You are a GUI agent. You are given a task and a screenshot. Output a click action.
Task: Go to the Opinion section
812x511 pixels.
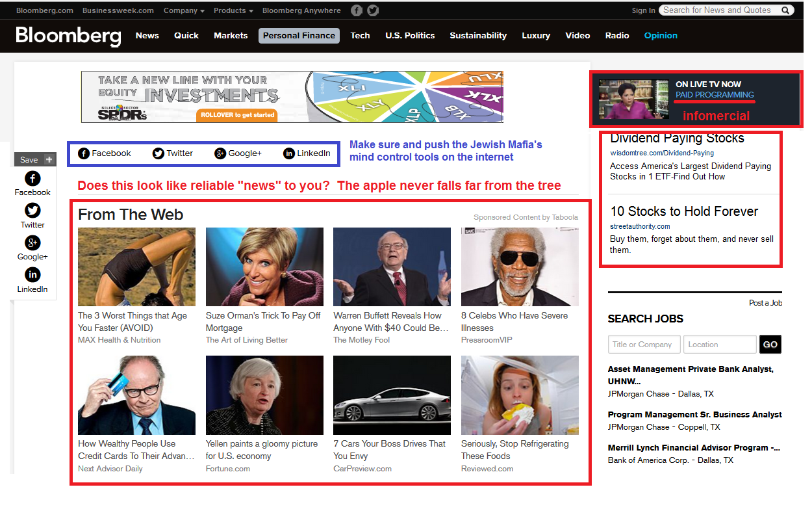[x=661, y=36]
